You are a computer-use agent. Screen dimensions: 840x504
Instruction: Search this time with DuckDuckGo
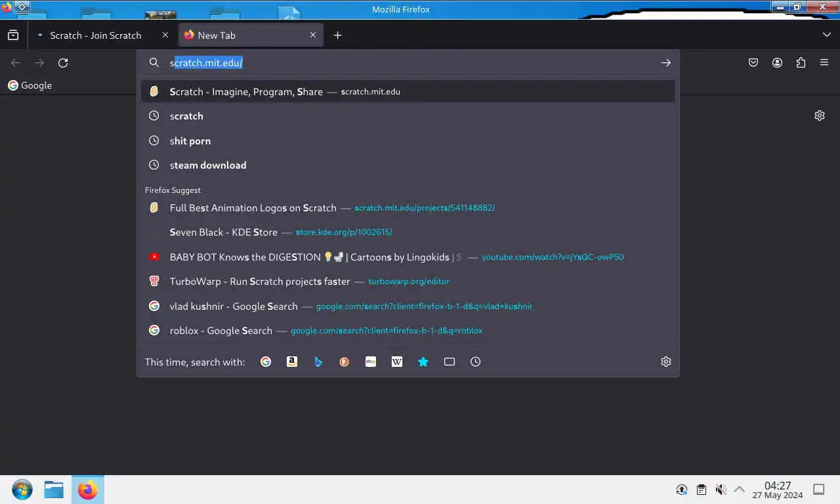click(345, 362)
